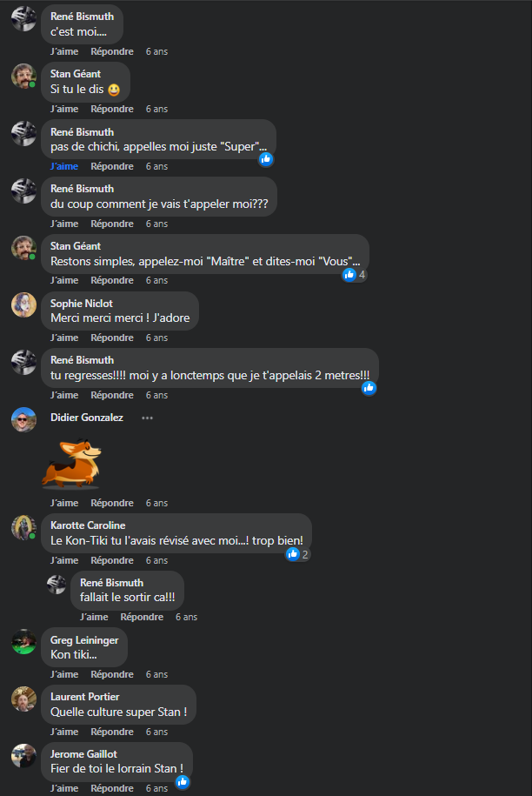Click the like reaction icon on "Super" comment

click(x=266, y=159)
